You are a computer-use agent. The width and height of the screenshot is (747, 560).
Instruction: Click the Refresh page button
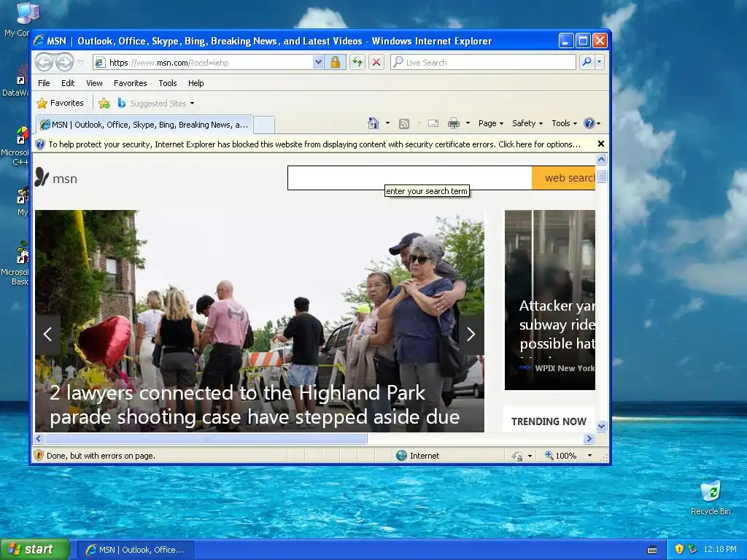tap(357, 63)
